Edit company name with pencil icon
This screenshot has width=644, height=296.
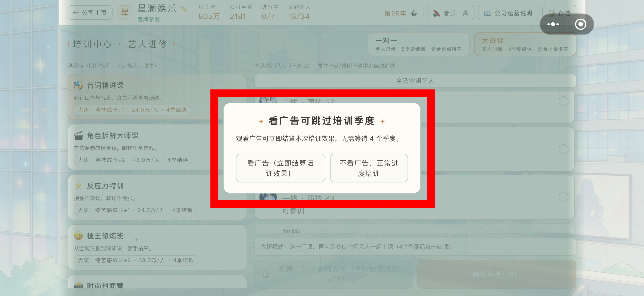point(184,9)
